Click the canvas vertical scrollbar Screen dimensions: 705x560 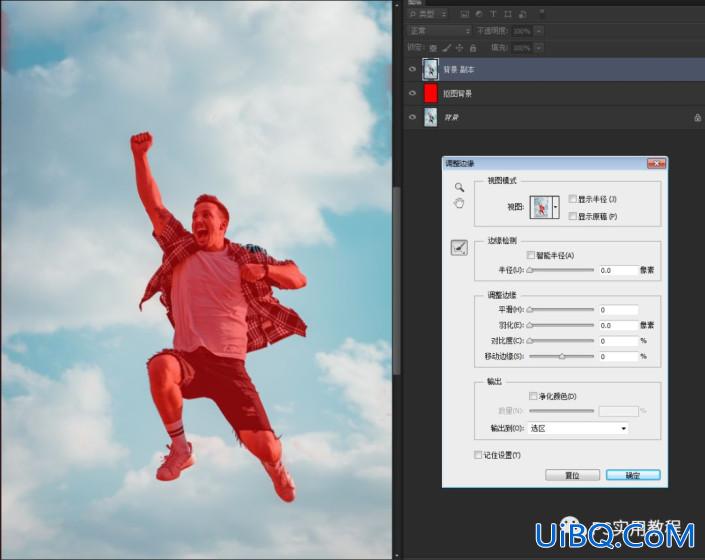(396, 279)
